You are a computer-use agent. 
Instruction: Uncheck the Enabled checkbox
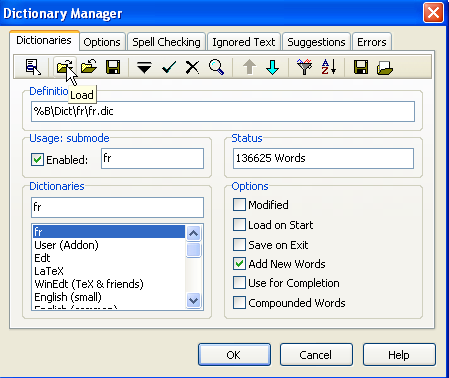point(37,160)
